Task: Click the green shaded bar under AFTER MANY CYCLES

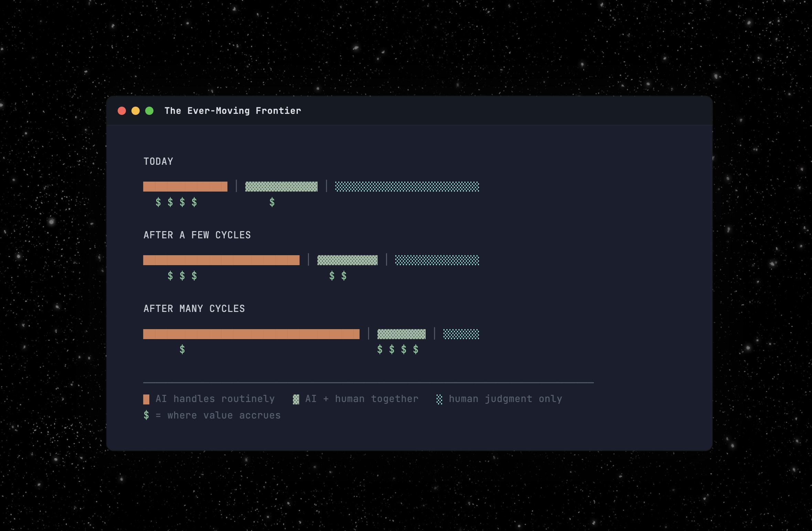Action: [401, 334]
